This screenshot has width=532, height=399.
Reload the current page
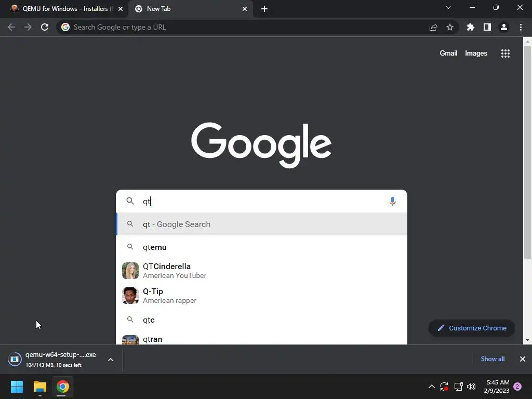tap(45, 27)
